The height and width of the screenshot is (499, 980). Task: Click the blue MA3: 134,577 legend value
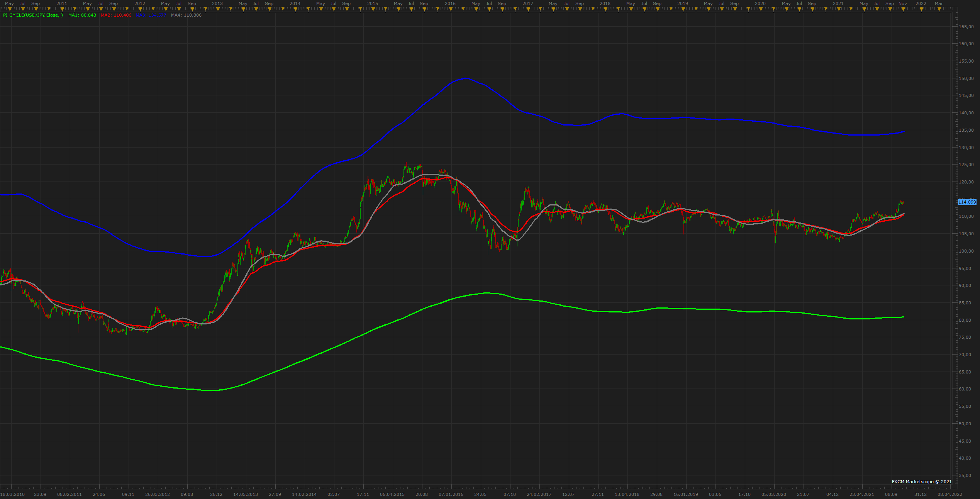coord(151,15)
